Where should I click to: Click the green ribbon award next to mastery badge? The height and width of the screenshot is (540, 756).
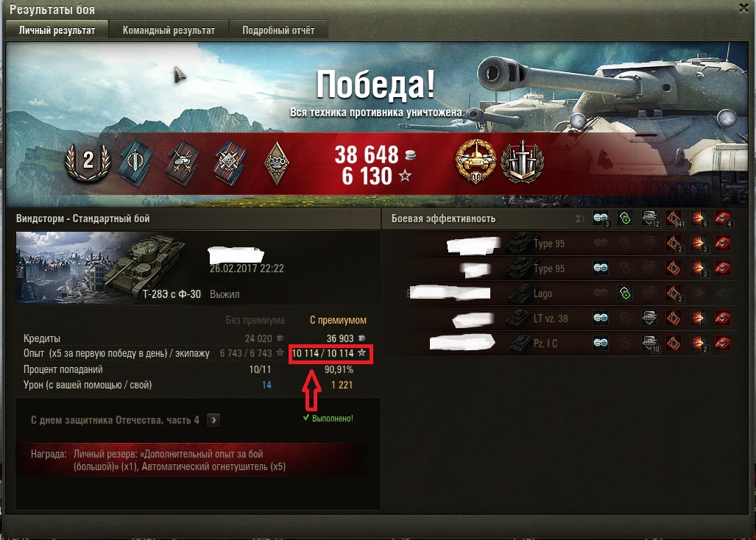tap(136, 163)
